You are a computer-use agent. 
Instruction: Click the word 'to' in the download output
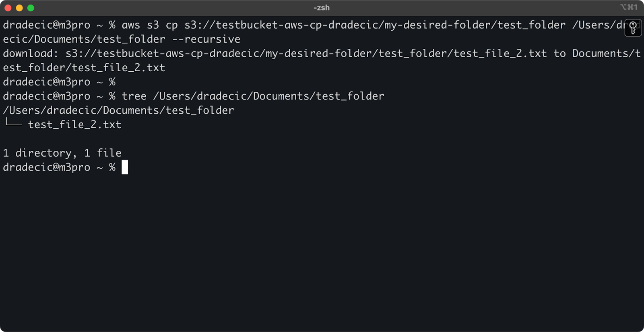click(559, 54)
